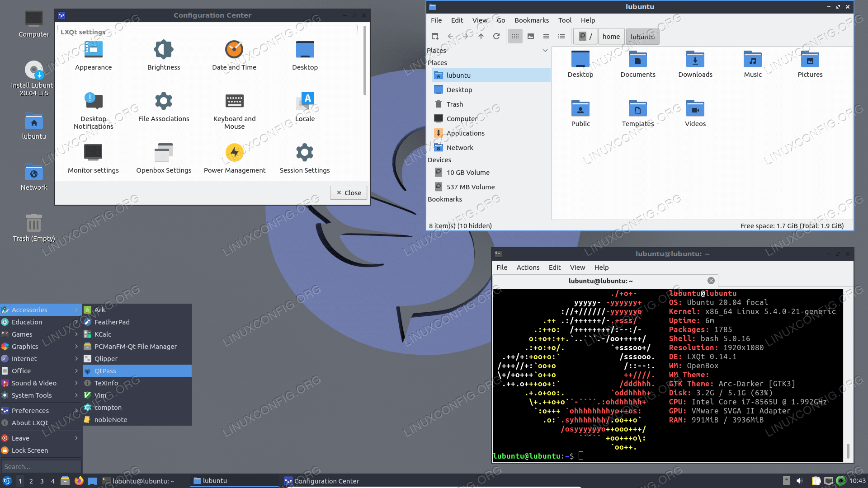Go back in the file manager
Image resolution: width=868 pixels, height=488 pixels.
point(450,36)
